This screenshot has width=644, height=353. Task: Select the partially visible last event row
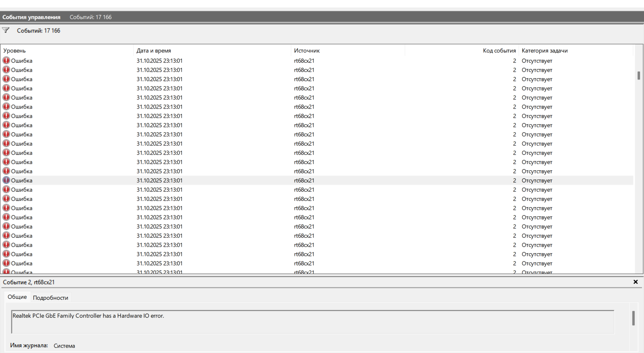click(x=155, y=272)
